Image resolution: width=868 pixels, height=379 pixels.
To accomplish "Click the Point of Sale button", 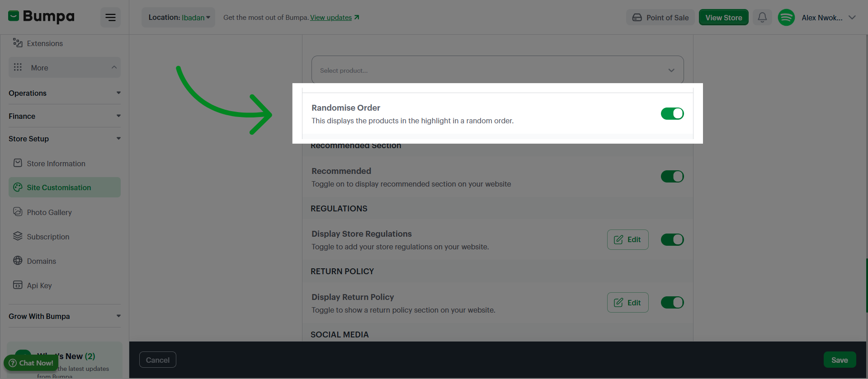I will pyautogui.click(x=660, y=18).
